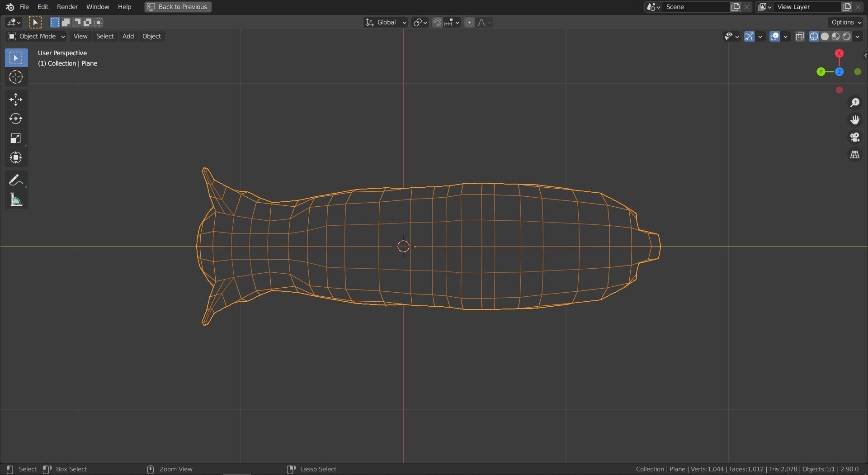This screenshot has height=475, width=868.
Task: Toggle viewport gizmos visibility
Action: [750, 37]
